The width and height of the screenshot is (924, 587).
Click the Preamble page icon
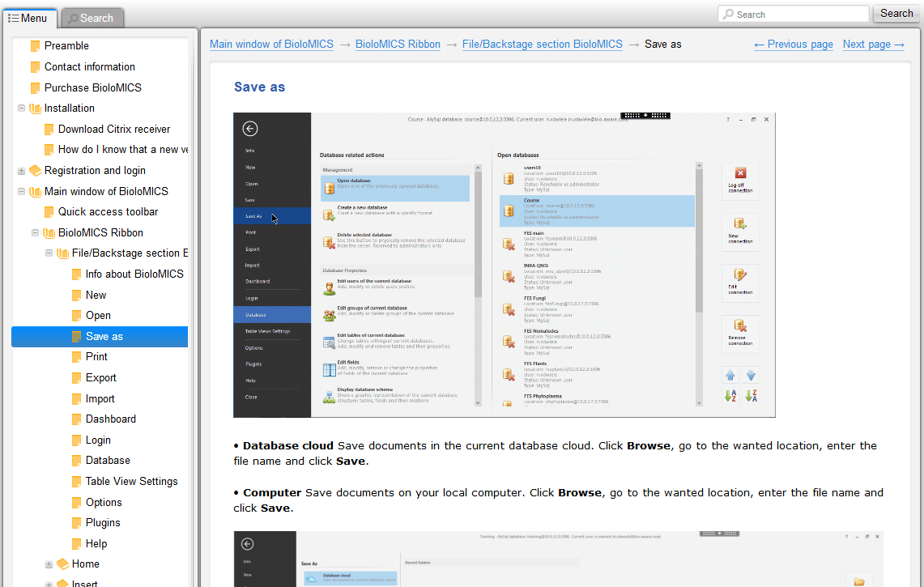[x=36, y=46]
